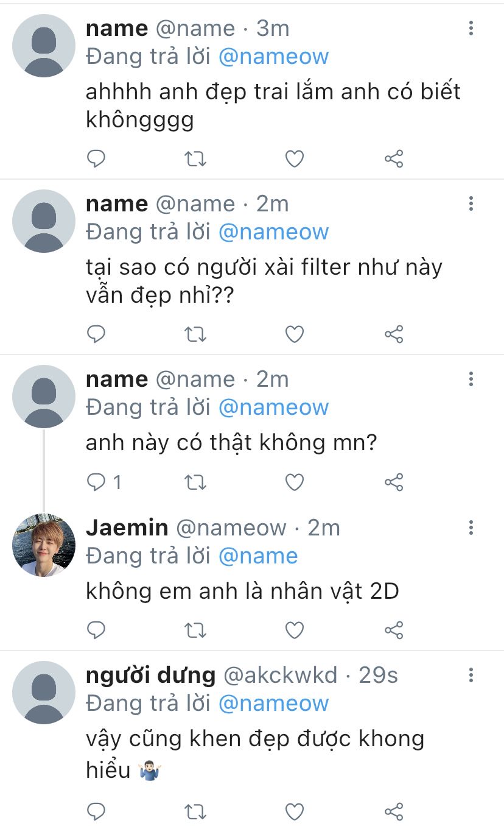Share người dưng's "khen đẹp được" tweet
This screenshot has height=826, width=504.
394,811
